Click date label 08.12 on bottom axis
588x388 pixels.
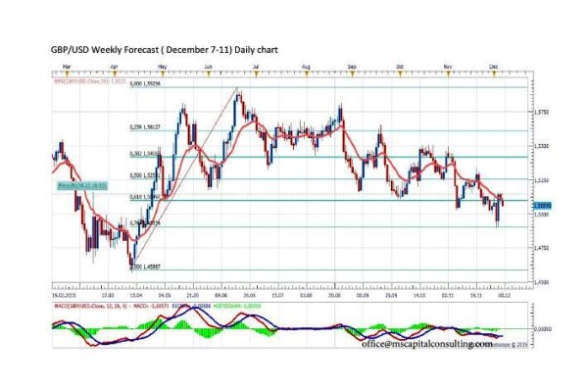click(x=505, y=296)
